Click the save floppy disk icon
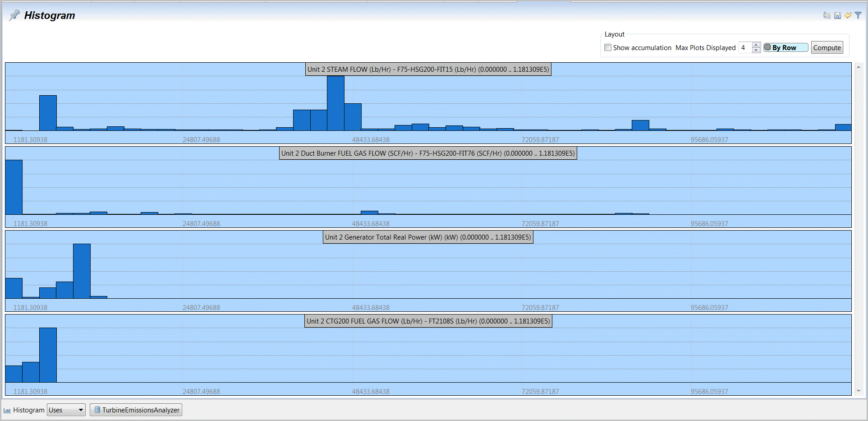This screenshot has height=421, width=868. point(837,15)
